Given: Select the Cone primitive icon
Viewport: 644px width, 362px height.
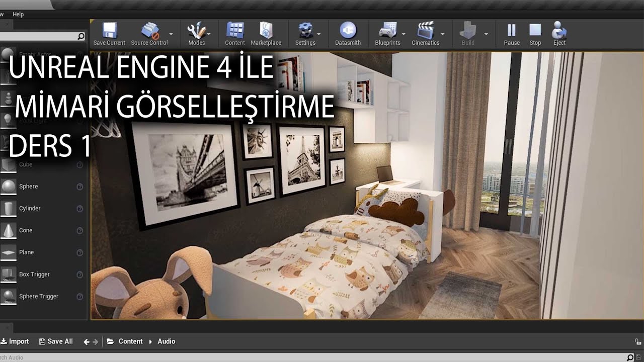Looking at the screenshot, I should click(8, 231).
